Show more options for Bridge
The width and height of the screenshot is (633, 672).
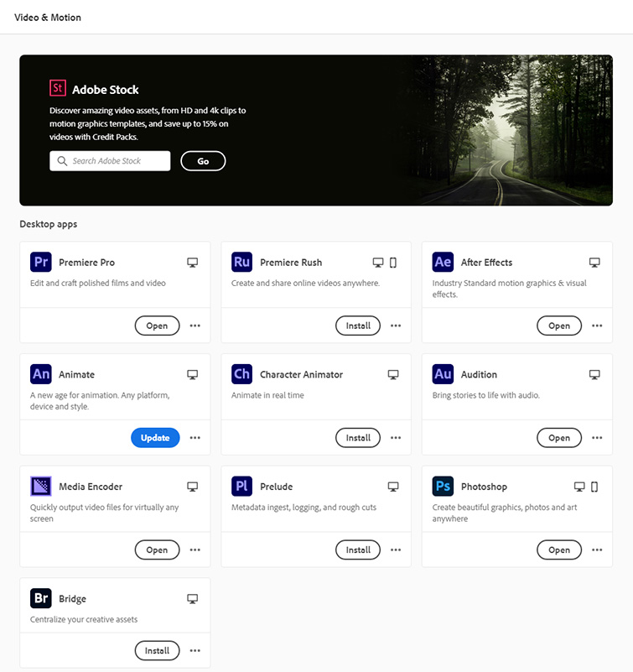pyautogui.click(x=195, y=650)
